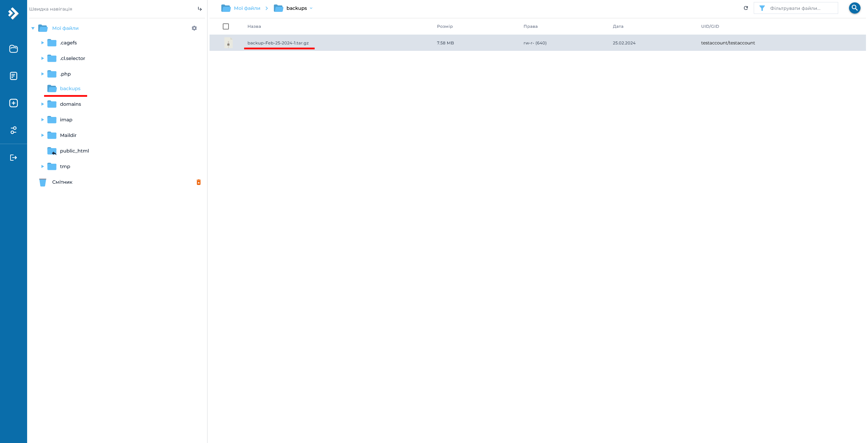Check the backup-Feb-25-2024-1.tar.gz row checkbox
Image resolution: width=868 pixels, height=443 pixels.
point(226,43)
